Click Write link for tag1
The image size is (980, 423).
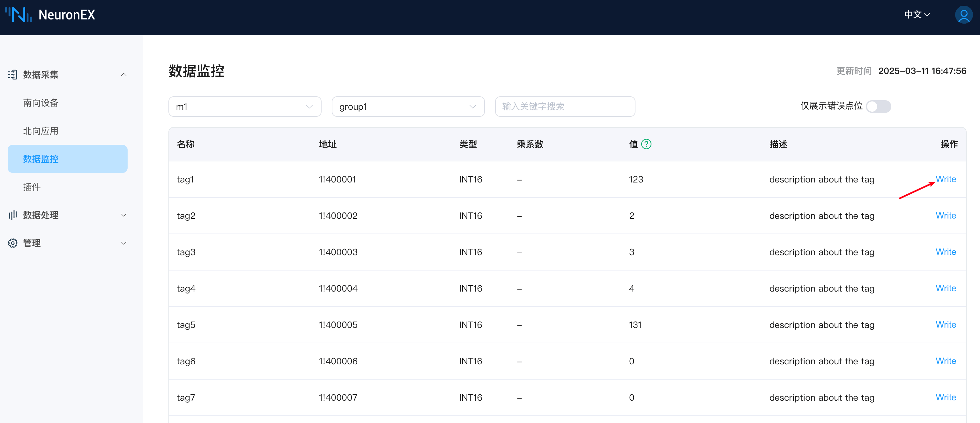[946, 179]
